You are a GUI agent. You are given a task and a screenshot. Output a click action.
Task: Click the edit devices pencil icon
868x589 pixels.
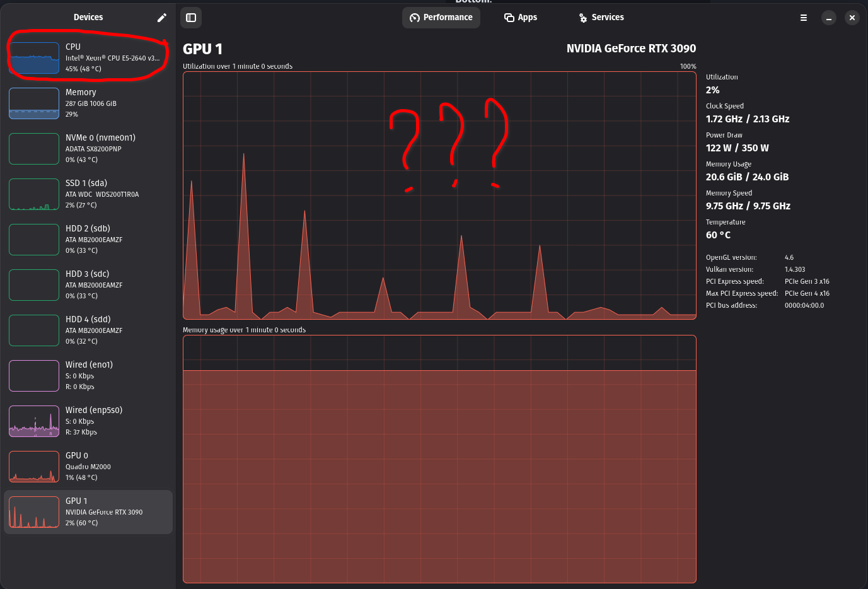click(162, 18)
